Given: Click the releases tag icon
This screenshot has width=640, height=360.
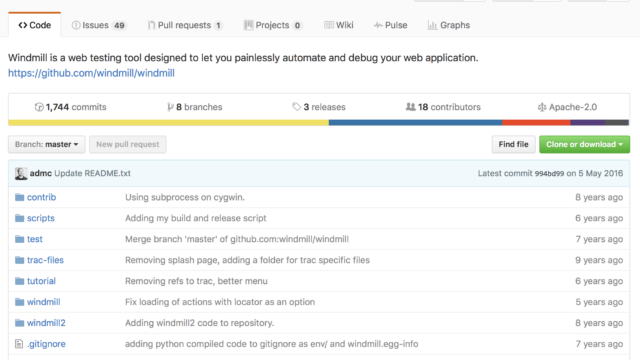Looking at the screenshot, I should point(296,107).
